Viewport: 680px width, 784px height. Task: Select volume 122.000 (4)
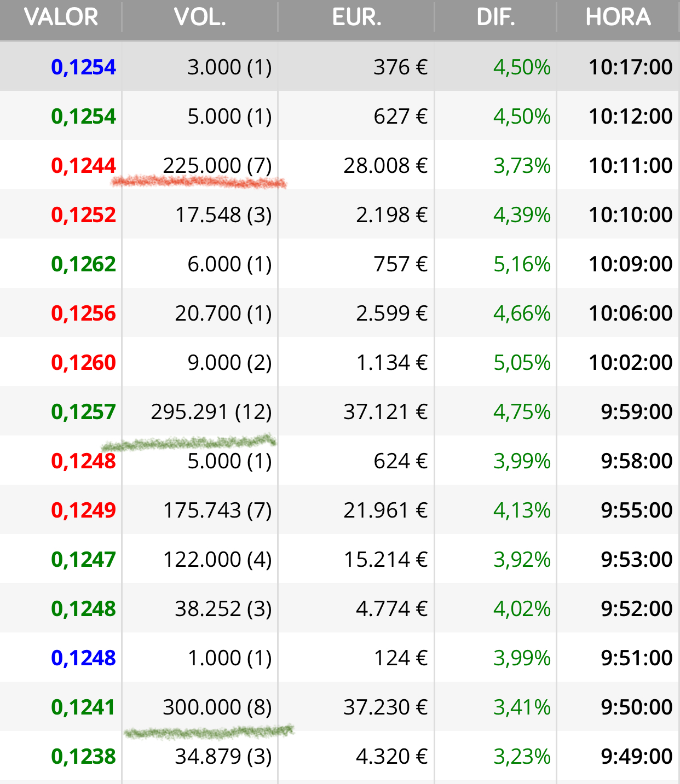coord(217,560)
